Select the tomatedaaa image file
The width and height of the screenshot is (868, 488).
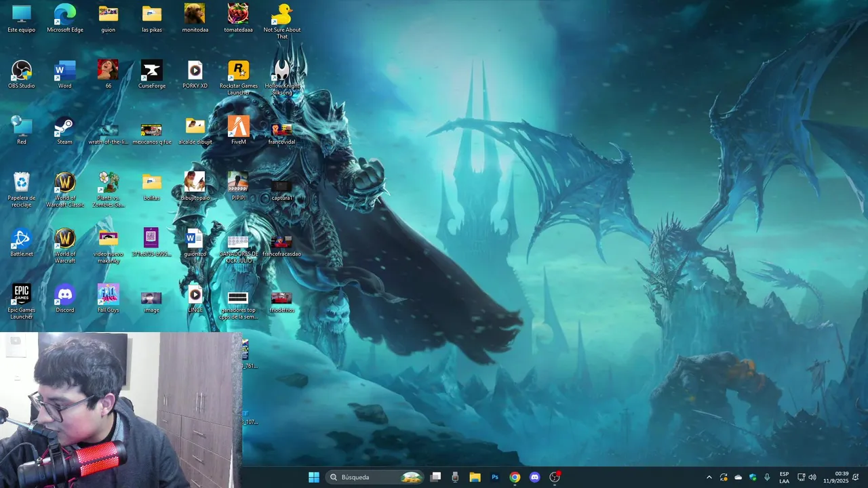point(238,18)
